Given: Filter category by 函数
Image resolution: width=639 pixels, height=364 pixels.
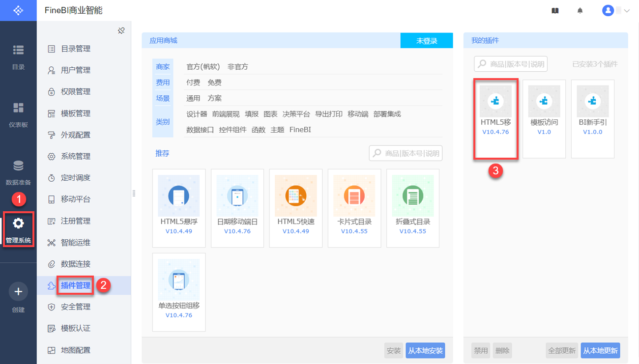Looking at the screenshot, I should coord(259,130).
